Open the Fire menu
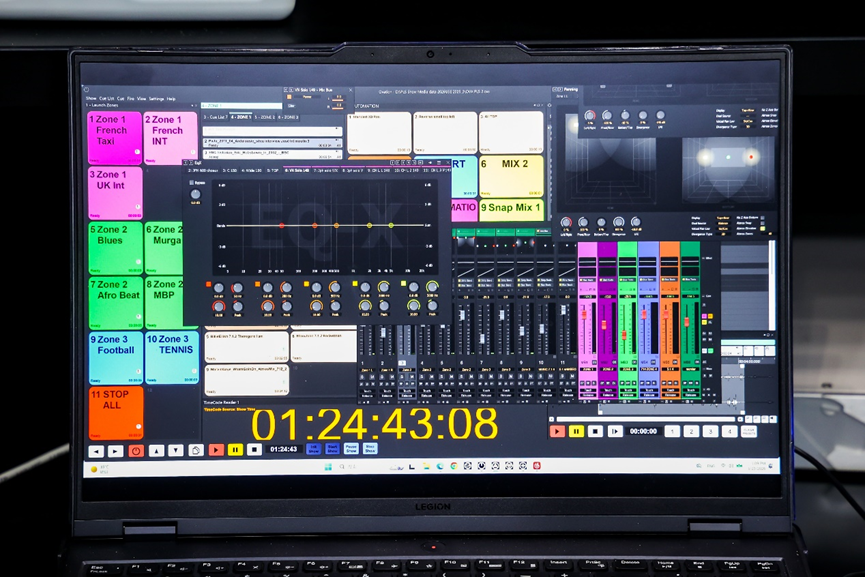 [130, 99]
